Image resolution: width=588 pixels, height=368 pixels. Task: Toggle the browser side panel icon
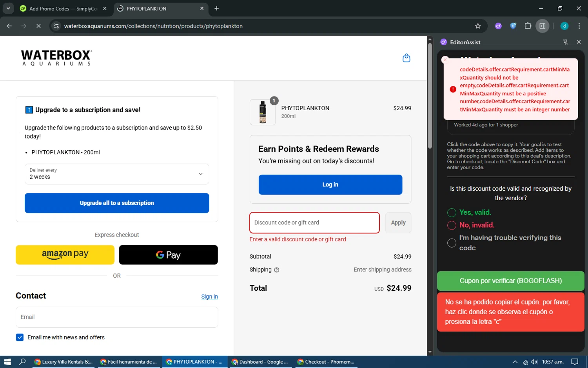click(543, 26)
